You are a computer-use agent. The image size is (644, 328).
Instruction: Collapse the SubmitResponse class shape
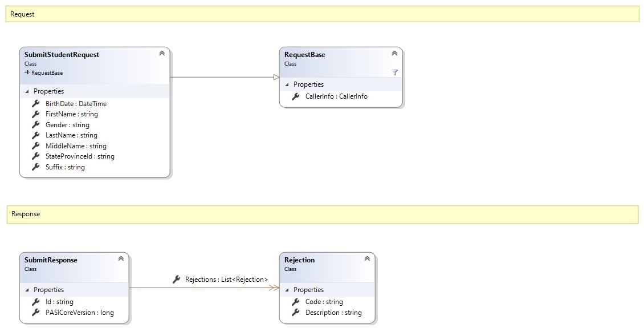click(x=121, y=259)
